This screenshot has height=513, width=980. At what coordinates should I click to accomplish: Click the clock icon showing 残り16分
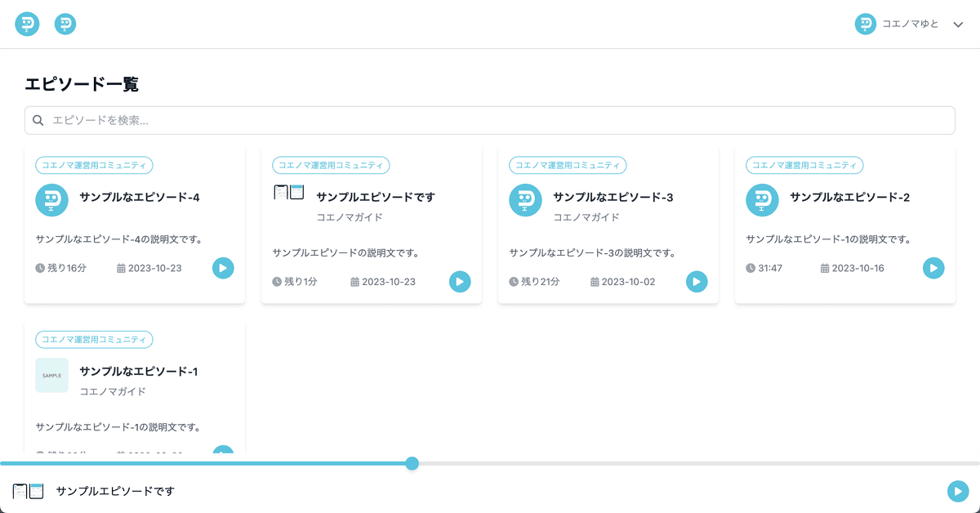tap(42, 267)
